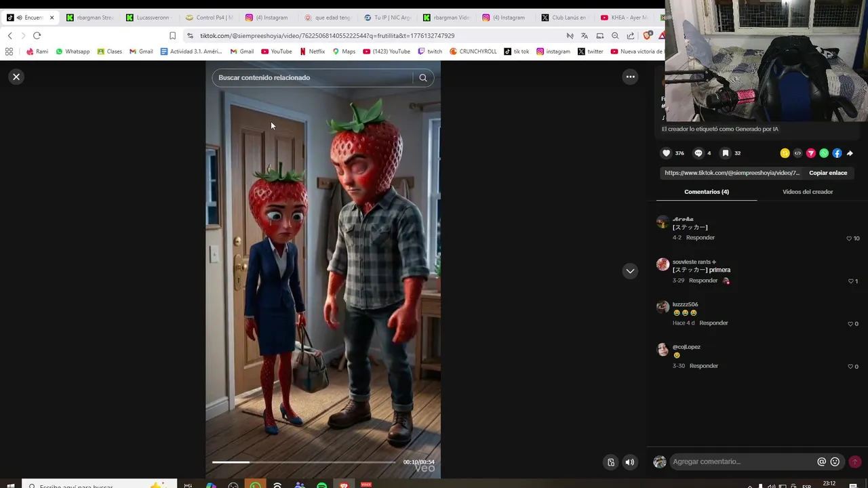Screen dimensions: 868x488
Task: Open zoom magnifier icon in address bar
Action: [x=615, y=35]
